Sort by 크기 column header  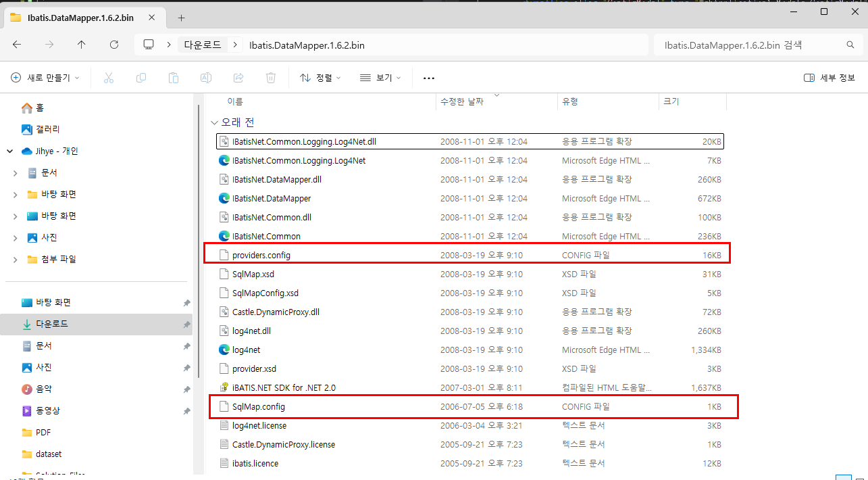click(x=671, y=101)
